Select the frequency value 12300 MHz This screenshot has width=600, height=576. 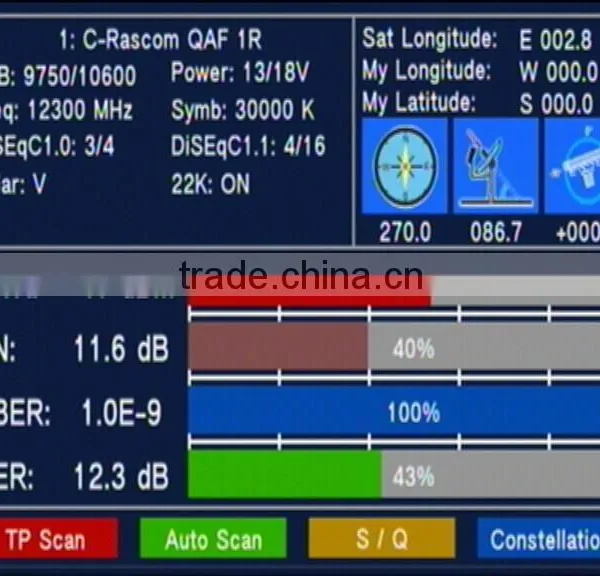click(80, 110)
